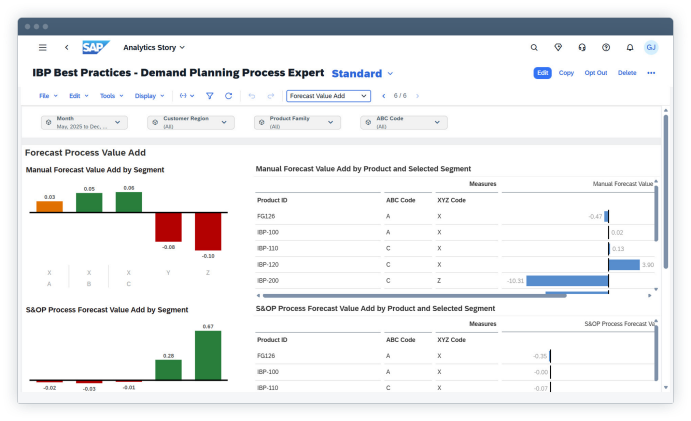Click the blue 3.90 bar for IBP-120
Image resolution: width=691 pixels, height=421 pixels.
[624, 265]
